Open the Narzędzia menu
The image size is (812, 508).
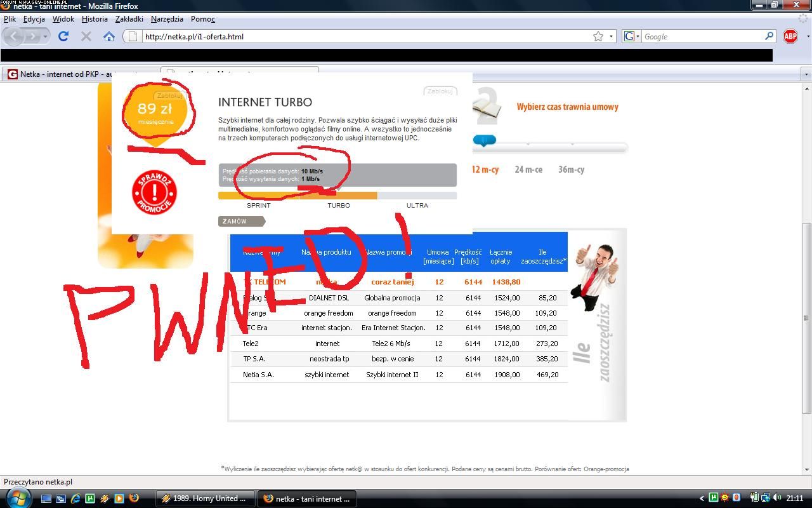(167, 19)
